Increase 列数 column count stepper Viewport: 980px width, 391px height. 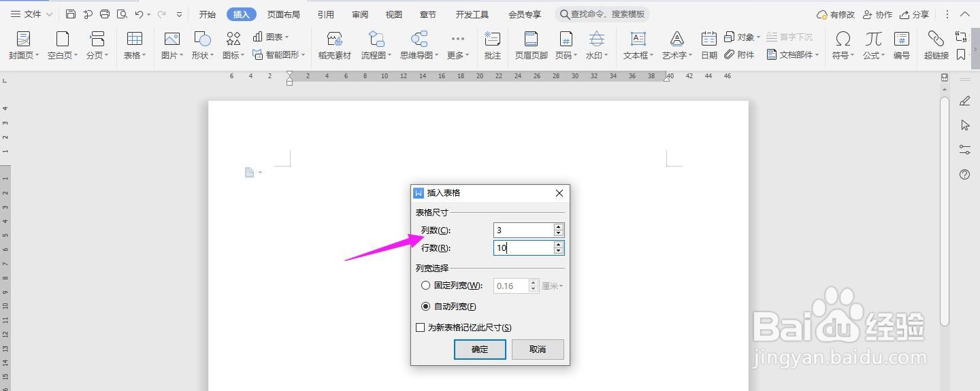559,226
